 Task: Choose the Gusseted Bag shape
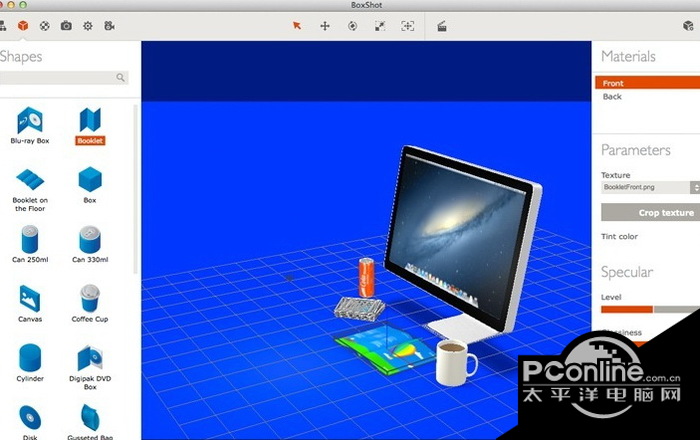coord(90,422)
